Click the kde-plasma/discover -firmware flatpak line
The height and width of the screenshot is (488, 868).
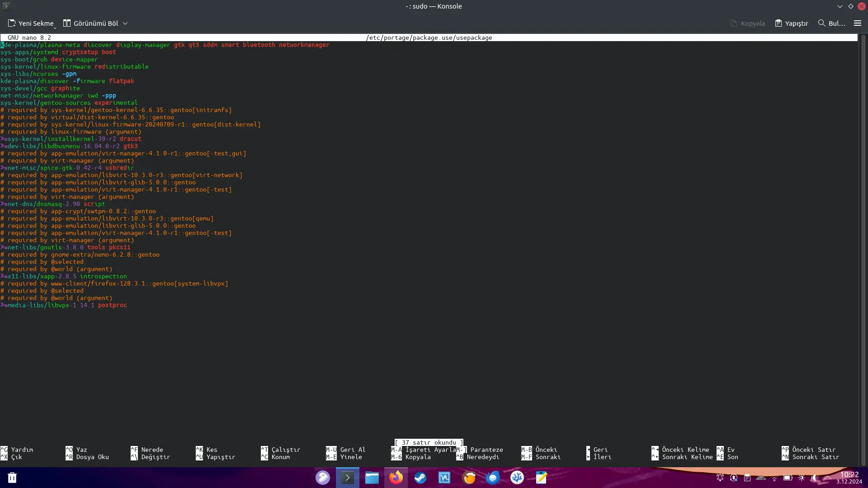67,81
